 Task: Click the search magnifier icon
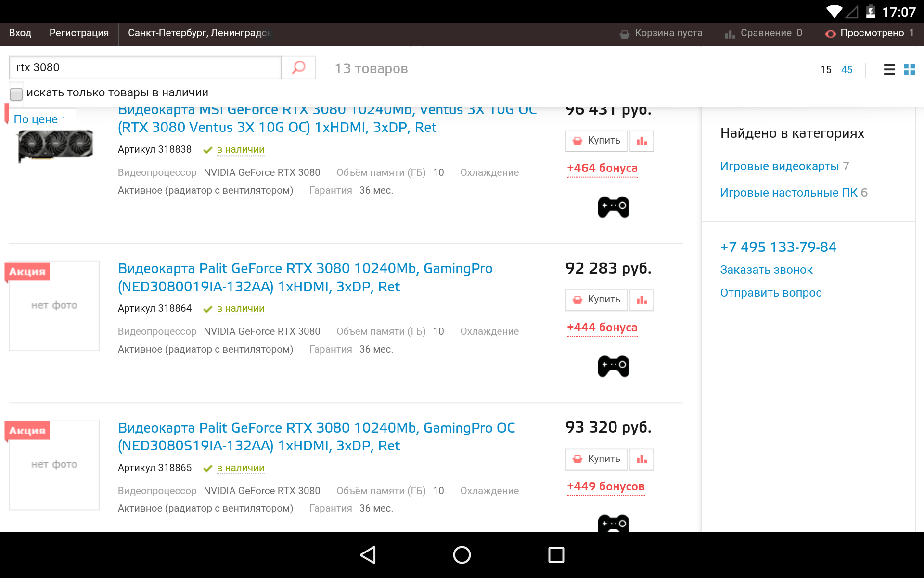[x=298, y=67]
